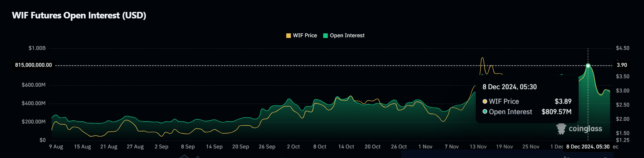Click the 20 Sep date label
Viewport: 644px width, 158px height.
coord(241,146)
